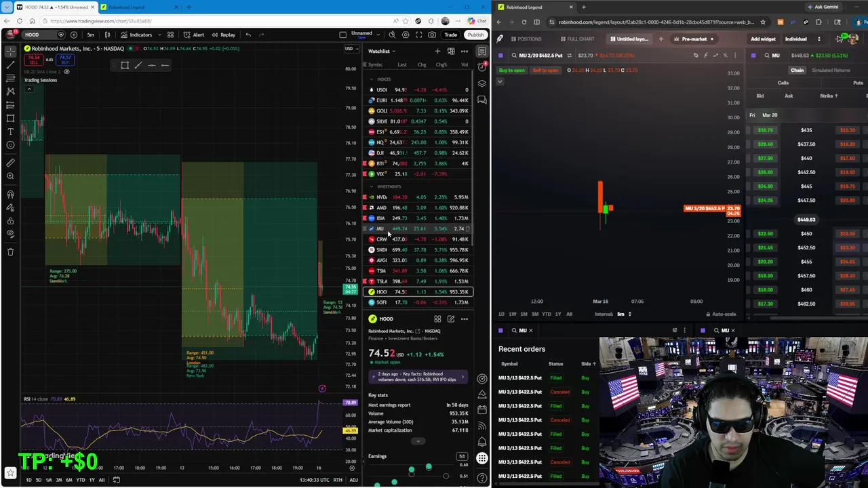Viewport: 868px width, 488px height.
Task: Select the Calls column header tab
Action: pos(783,83)
